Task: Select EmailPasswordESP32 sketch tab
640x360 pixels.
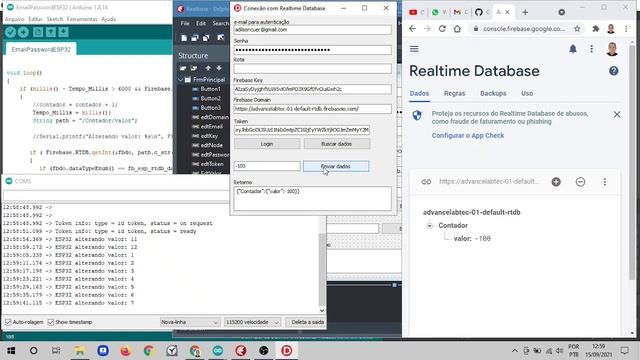Action: [41, 49]
